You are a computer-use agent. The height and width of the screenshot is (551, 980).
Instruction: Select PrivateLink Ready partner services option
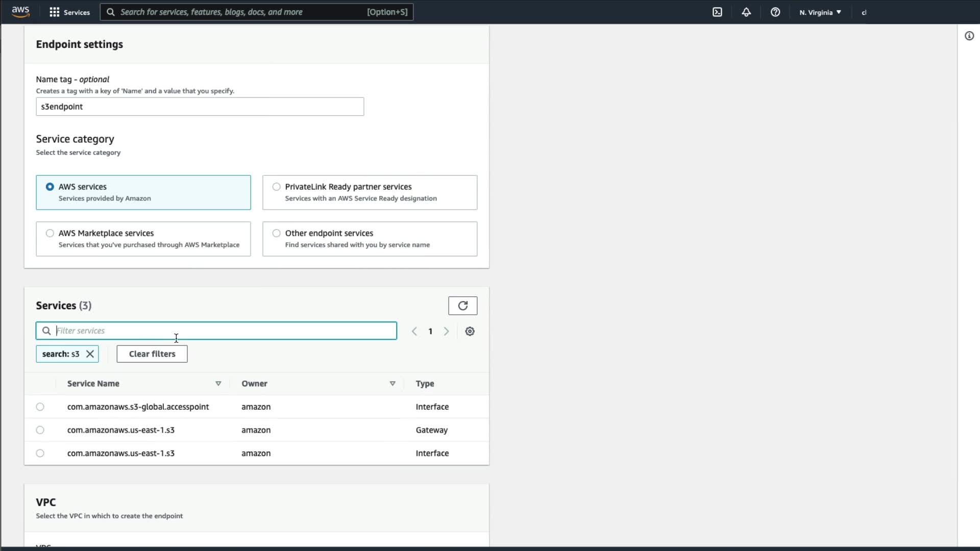[x=276, y=187]
